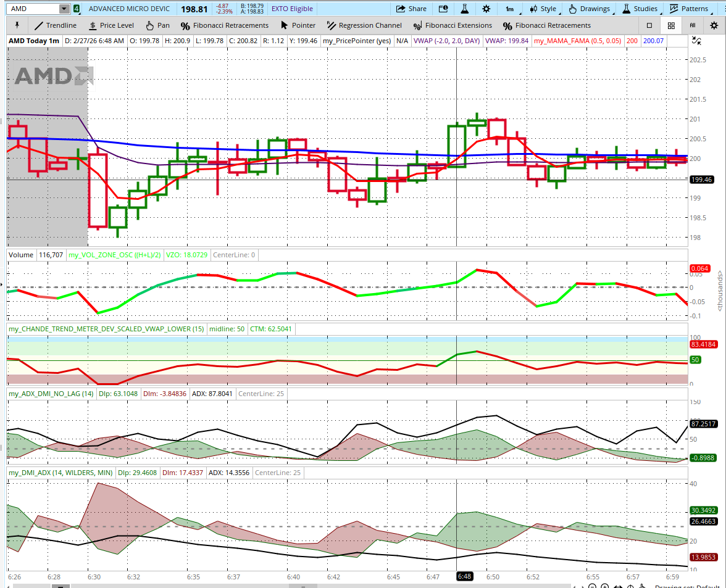Click the Share button

[411, 9]
